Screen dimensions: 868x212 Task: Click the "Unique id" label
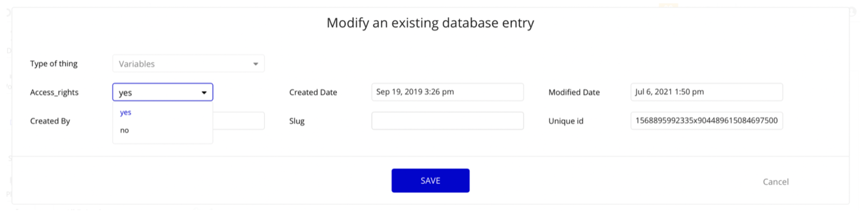coord(566,121)
